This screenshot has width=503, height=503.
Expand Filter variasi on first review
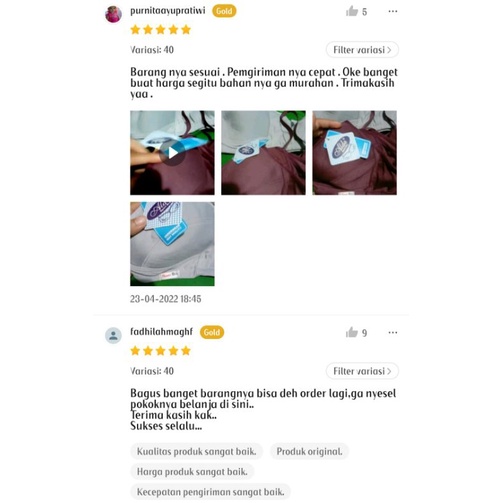[x=362, y=50]
